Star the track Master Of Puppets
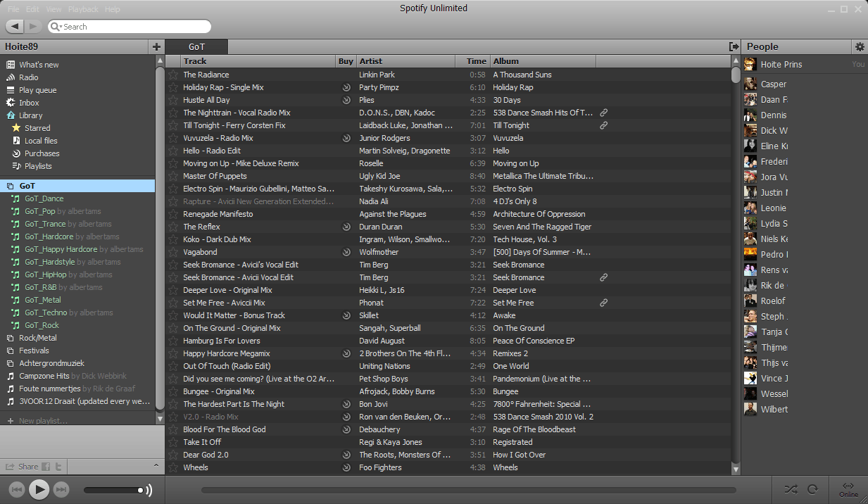868x504 pixels. click(173, 176)
